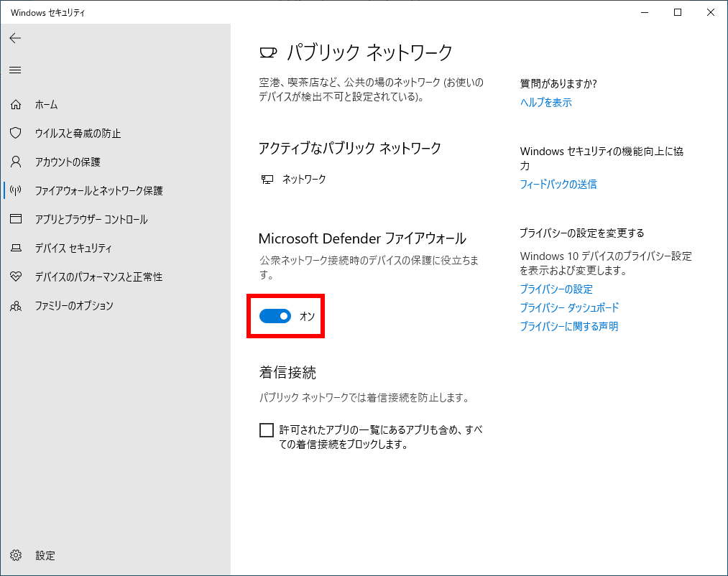Click the Microsoft Defender ファイアウォール heading
This screenshot has height=576, width=728.
coord(362,238)
